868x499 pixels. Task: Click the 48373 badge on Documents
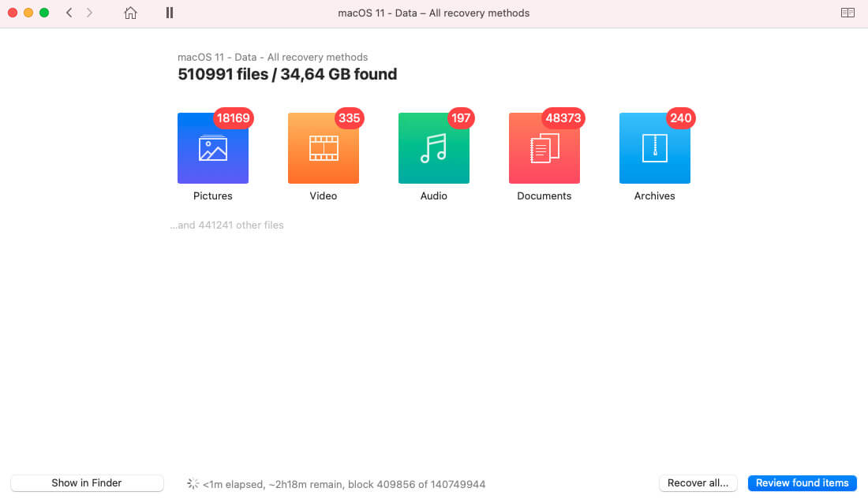563,117
